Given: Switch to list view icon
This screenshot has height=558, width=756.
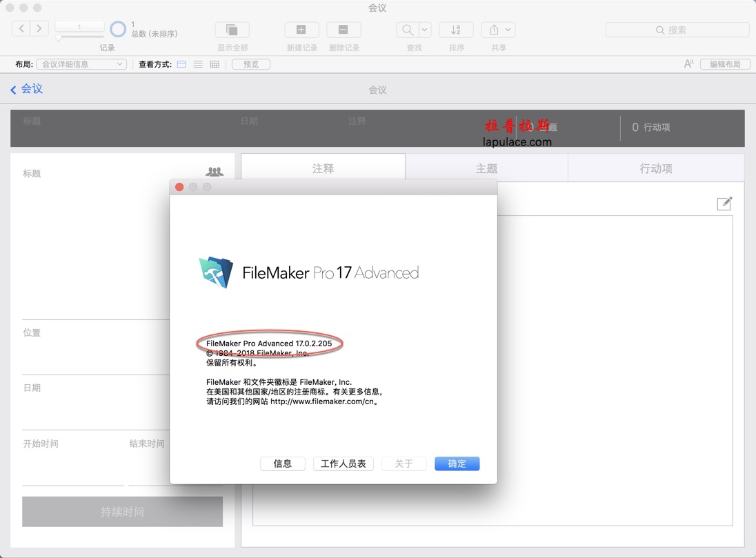Looking at the screenshot, I should click(198, 64).
